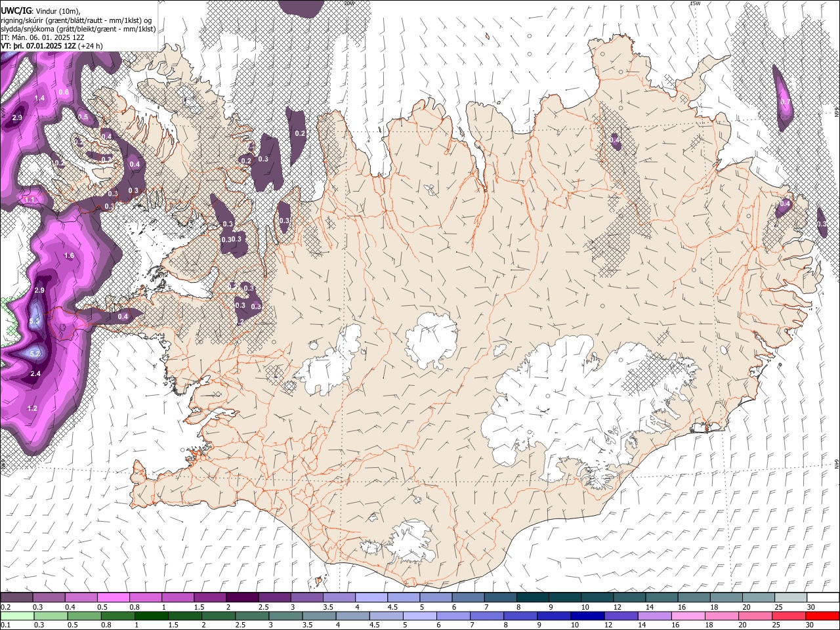Click the 'VT: þri. 07.01.2025 12Z' valid time
The width and height of the screenshot is (840, 630).
coord(39,47)
